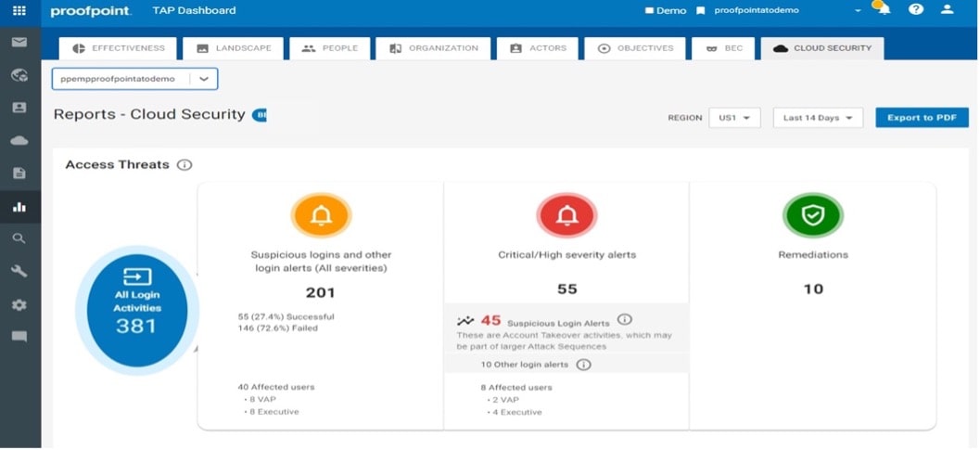Viewport: 980px width, 450px height.
Task: Click the TAP Dashboard title
Action: pos(195,10)
